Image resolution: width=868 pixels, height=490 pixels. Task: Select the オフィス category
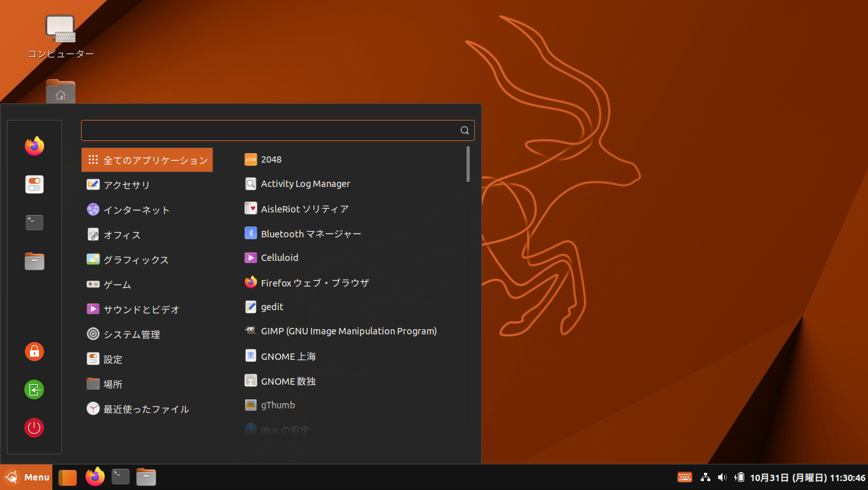coord(147,235)
